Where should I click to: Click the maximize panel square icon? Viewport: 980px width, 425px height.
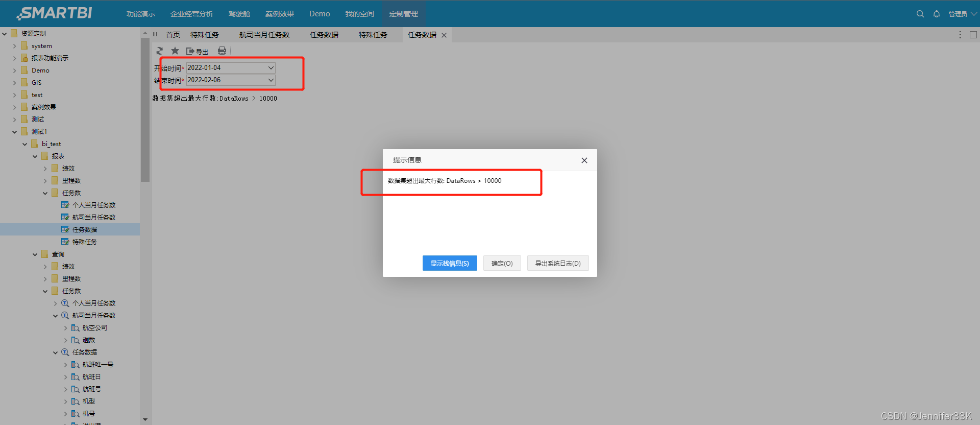click(x=973, y=35)
